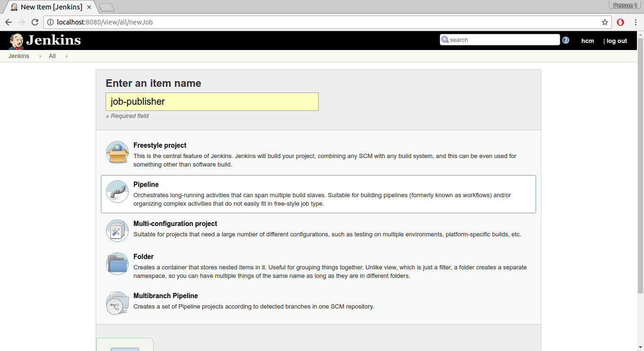Viewport: 644px width, 351px height.
Task: Click the browser forward arrow
Action: click(22, 22)
